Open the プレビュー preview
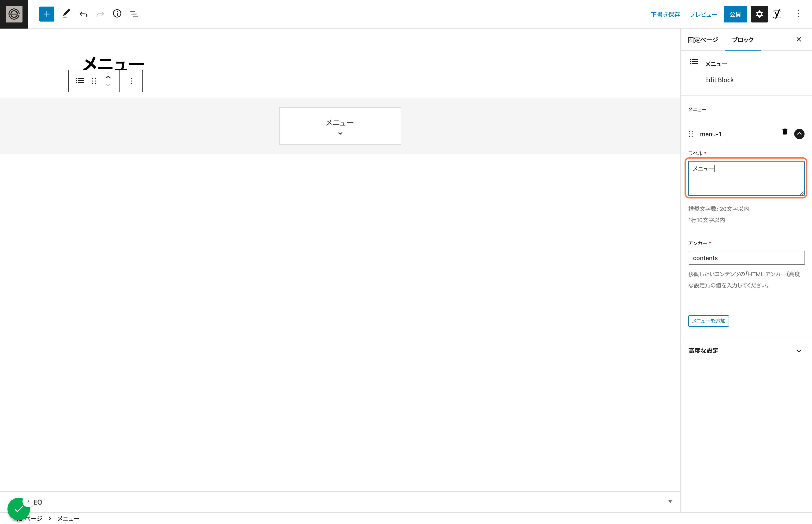 coord(703,15)
